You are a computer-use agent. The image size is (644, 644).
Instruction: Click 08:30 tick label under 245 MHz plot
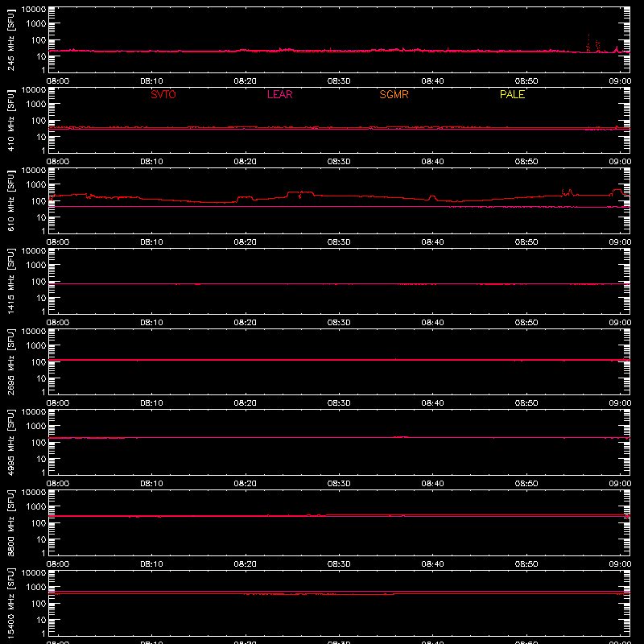point(339,81)
